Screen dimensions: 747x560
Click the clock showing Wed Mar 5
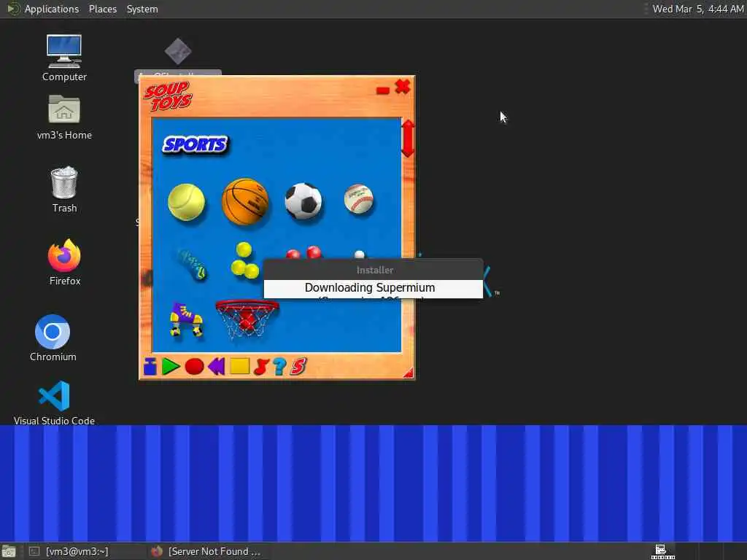pos(697,9)
